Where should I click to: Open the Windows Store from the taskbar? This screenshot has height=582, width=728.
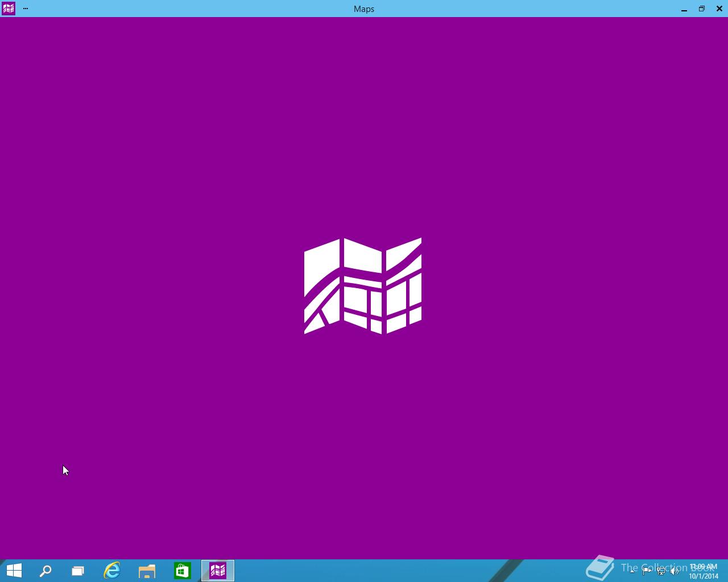click(182, 571)
